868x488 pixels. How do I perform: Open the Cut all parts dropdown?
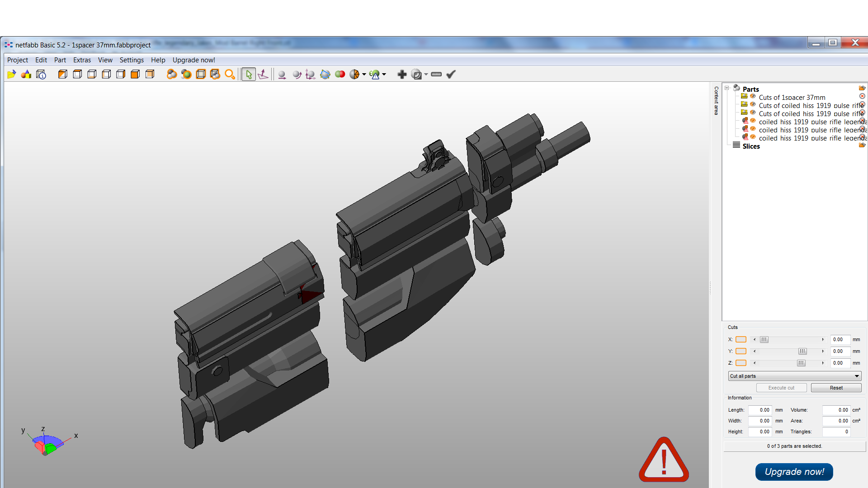[794, 376]
